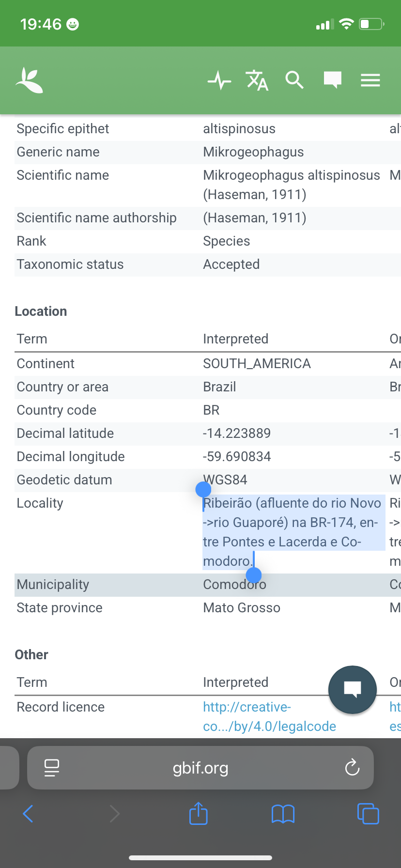Tap the selection start handle at Ribeirão
This screenshot has width=401, height=868.
pos(203,490)
